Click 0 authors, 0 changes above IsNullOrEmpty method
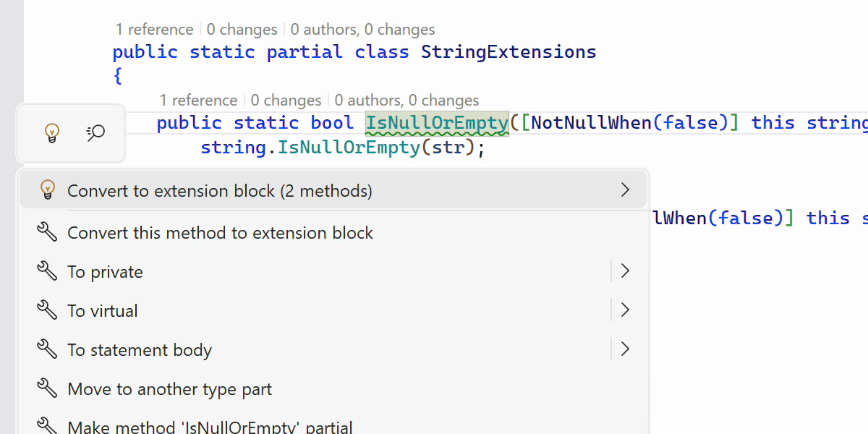 coord(407,101)
